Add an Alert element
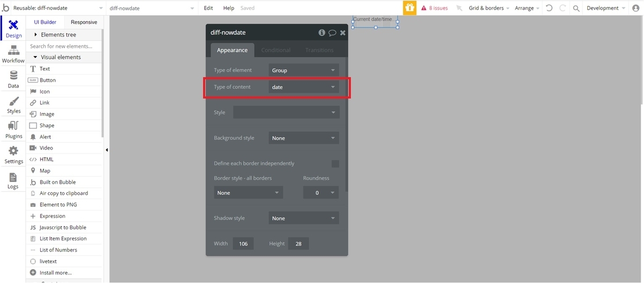The image size is (644, 283). (64, 137)
